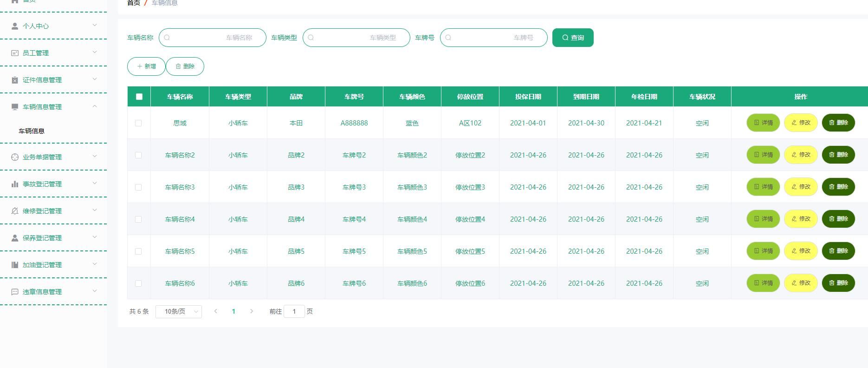Click the 业务单据管理 sidebar icon

(x=15, y=157)
